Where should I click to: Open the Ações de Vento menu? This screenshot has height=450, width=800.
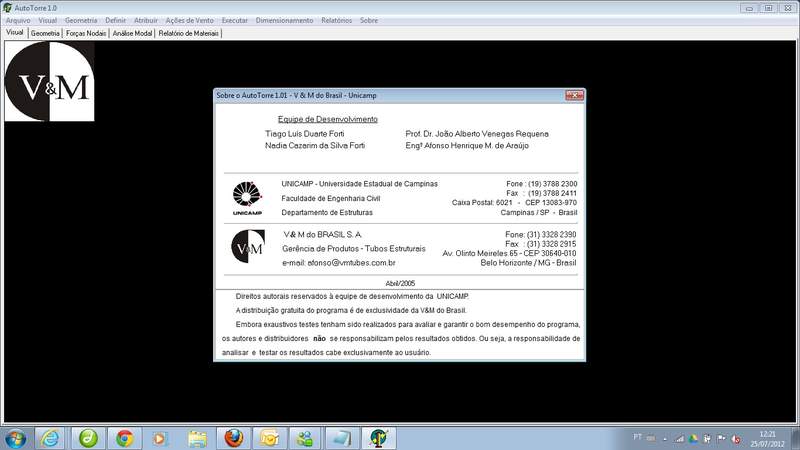189,20
